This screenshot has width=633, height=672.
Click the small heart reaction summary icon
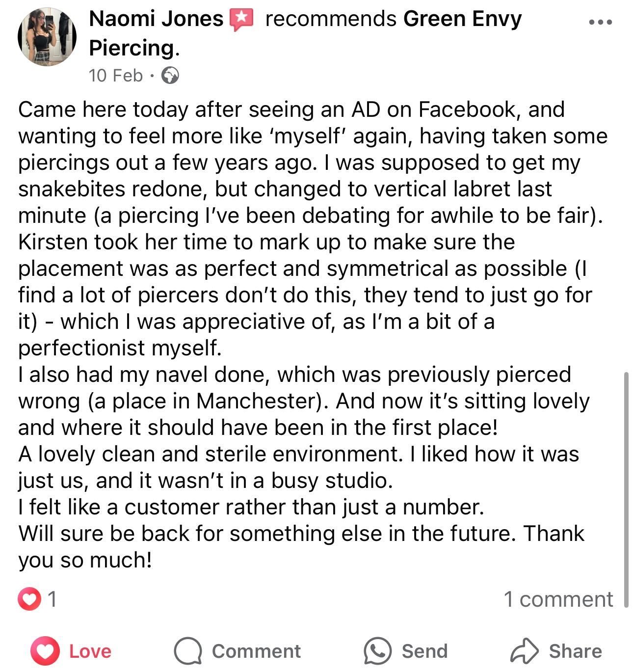pos(29,599)
